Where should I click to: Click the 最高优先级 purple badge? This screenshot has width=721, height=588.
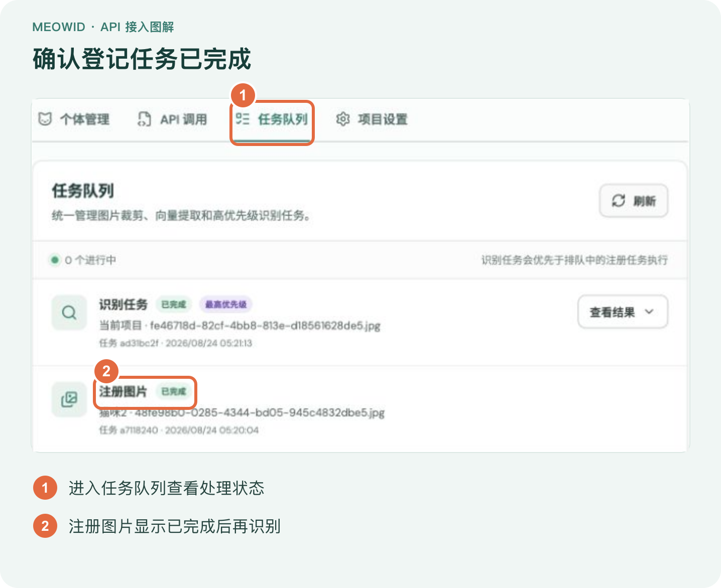pyautogui.click(x=226, y=305)
